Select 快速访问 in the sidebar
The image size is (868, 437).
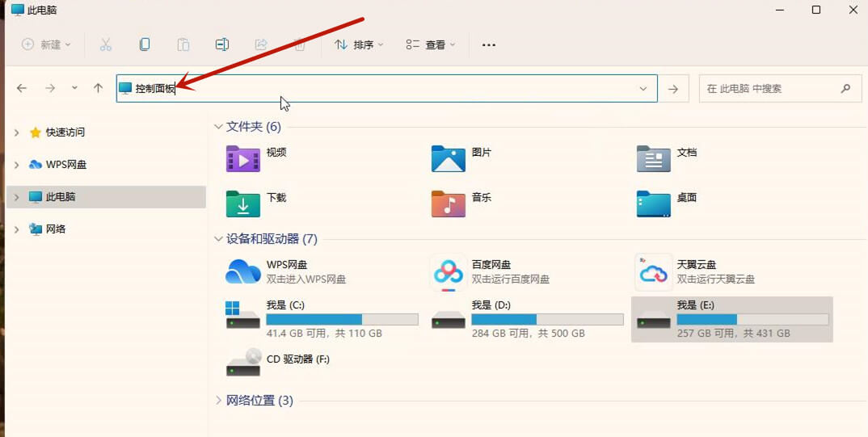tap(65, 132)
